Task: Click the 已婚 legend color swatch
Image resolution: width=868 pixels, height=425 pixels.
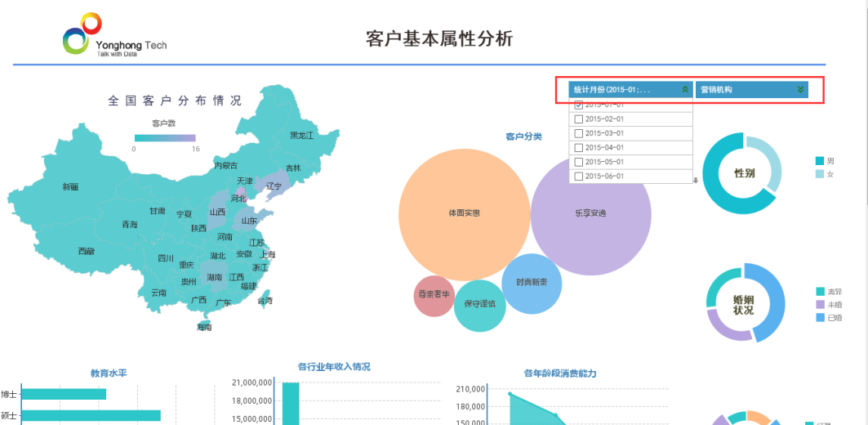Action: click(x=821, y=317)
